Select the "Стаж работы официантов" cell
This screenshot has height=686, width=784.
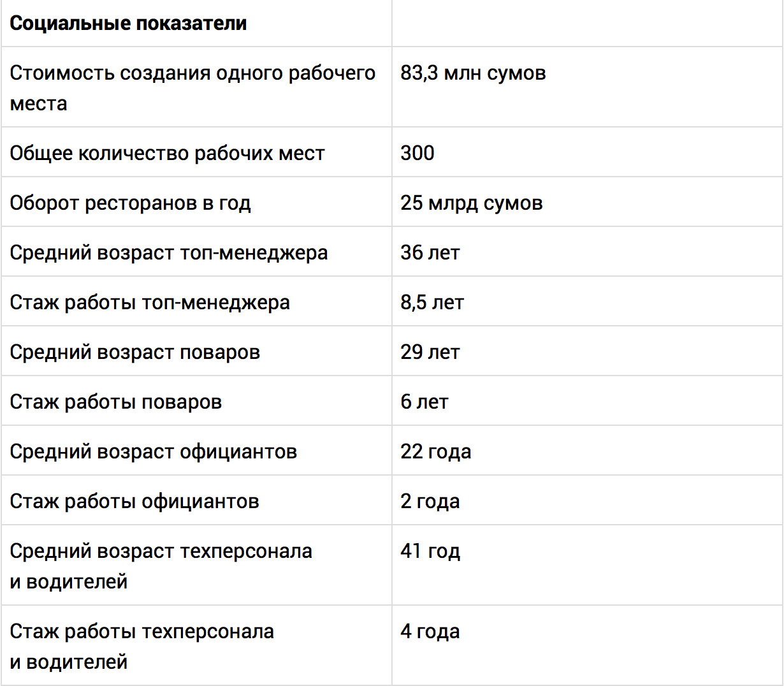coord(134,502)
